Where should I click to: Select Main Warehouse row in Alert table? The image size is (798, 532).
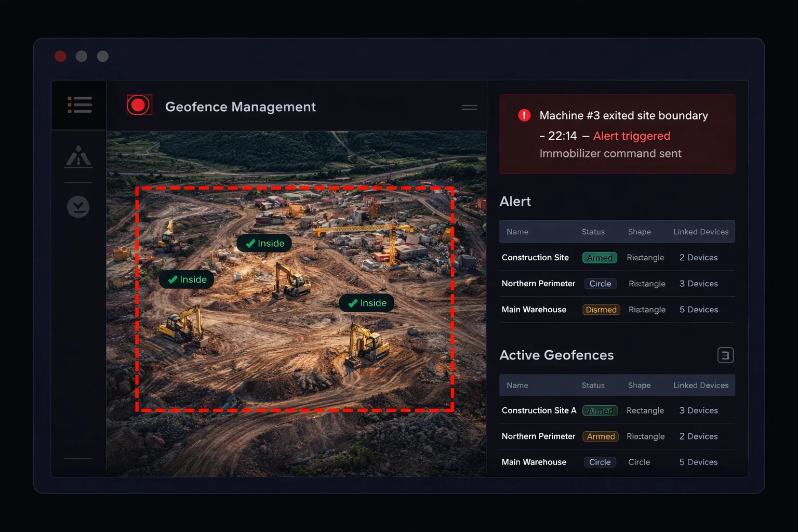[534, 310]
